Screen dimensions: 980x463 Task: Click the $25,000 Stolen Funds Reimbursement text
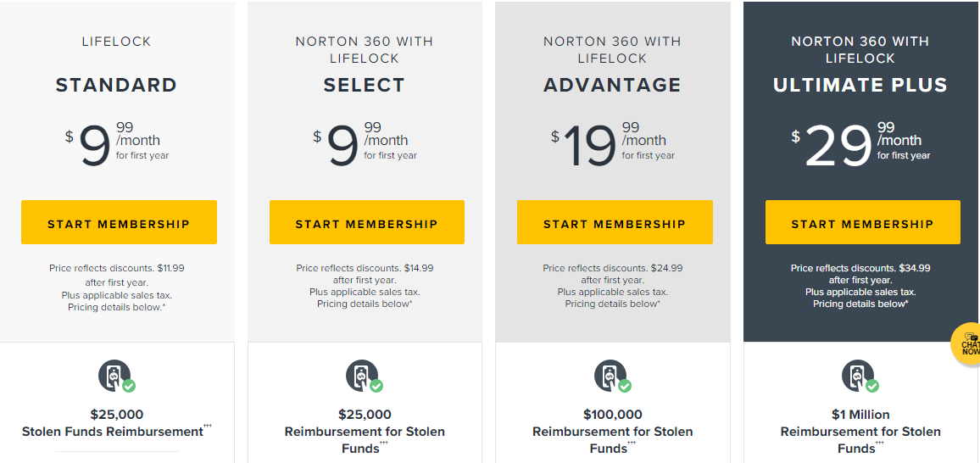click(116, 423)
